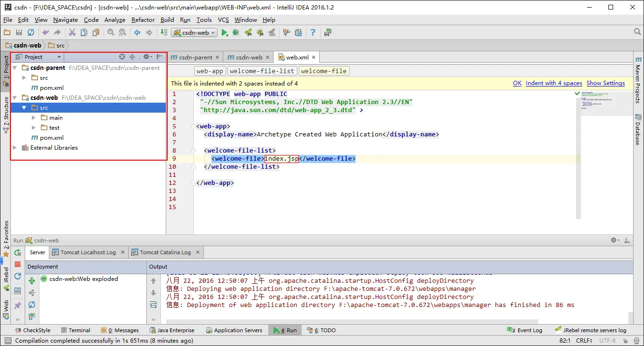The width and height of the screenshot is (644, 346).
Task: Expand External Libraries in the tree
Action: (x=15, y=148)
